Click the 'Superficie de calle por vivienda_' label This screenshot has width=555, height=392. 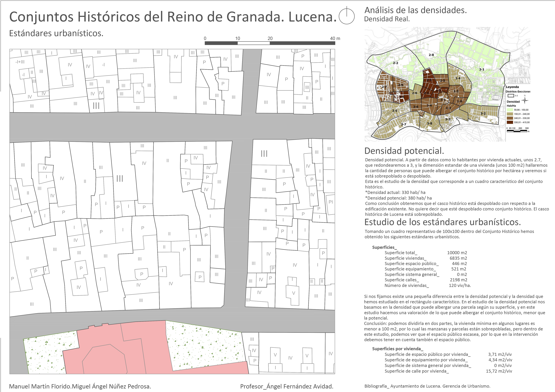tap(417, 371)
